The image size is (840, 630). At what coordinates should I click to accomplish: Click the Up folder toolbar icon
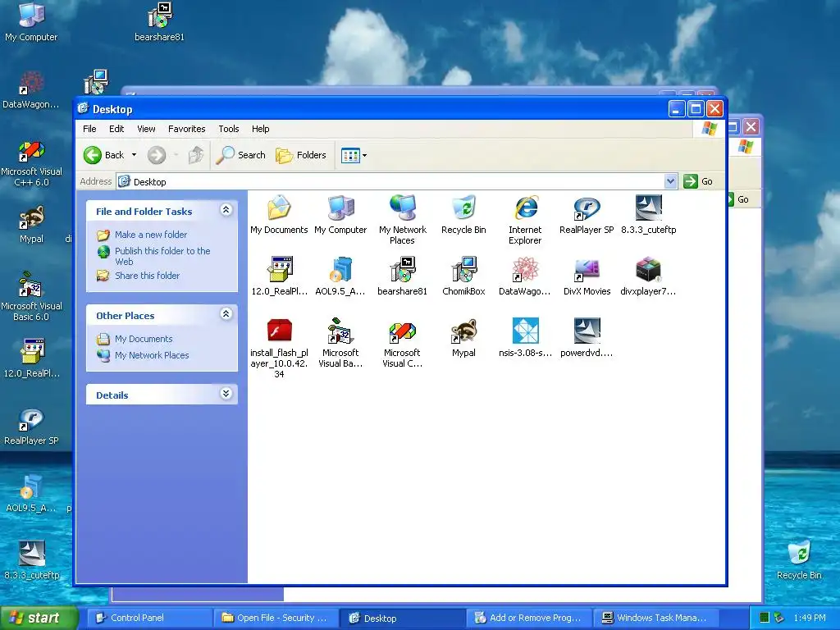click(x=196, y=155)
